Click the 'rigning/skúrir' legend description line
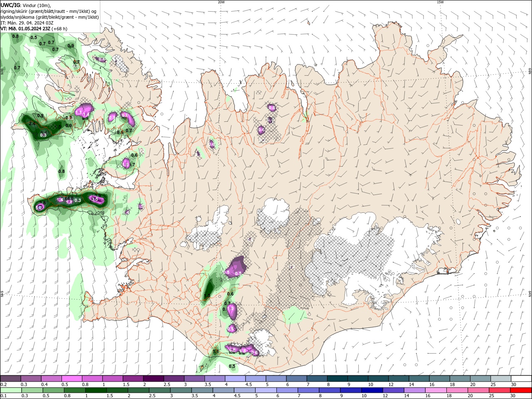This screenshot has height=399, width=532. click(49, 11)
